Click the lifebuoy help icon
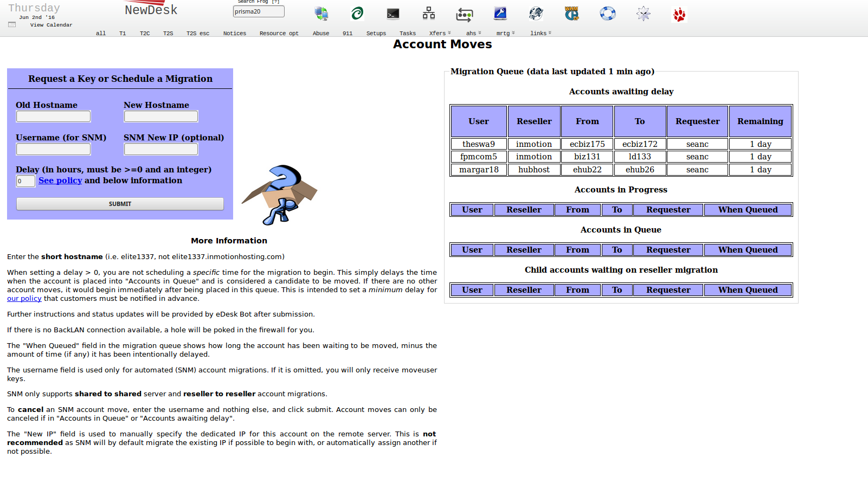 (x=607, y=14)
